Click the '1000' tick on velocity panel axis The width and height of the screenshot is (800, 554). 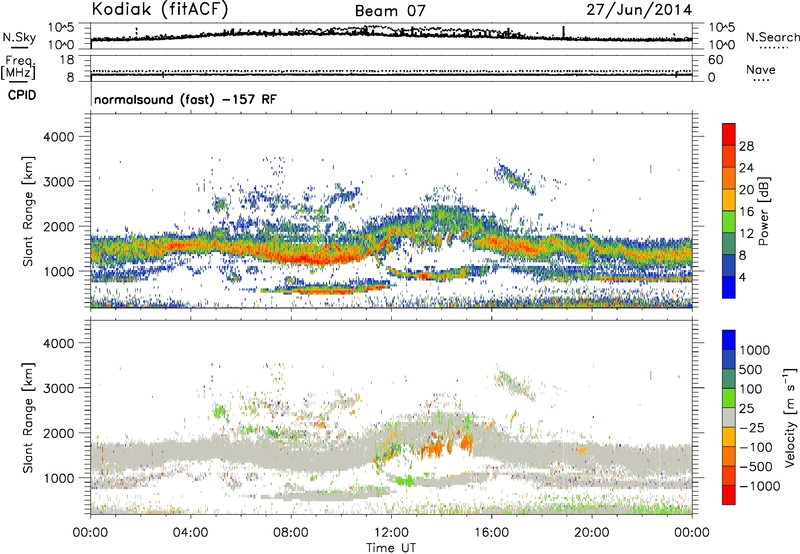point(59,478)
